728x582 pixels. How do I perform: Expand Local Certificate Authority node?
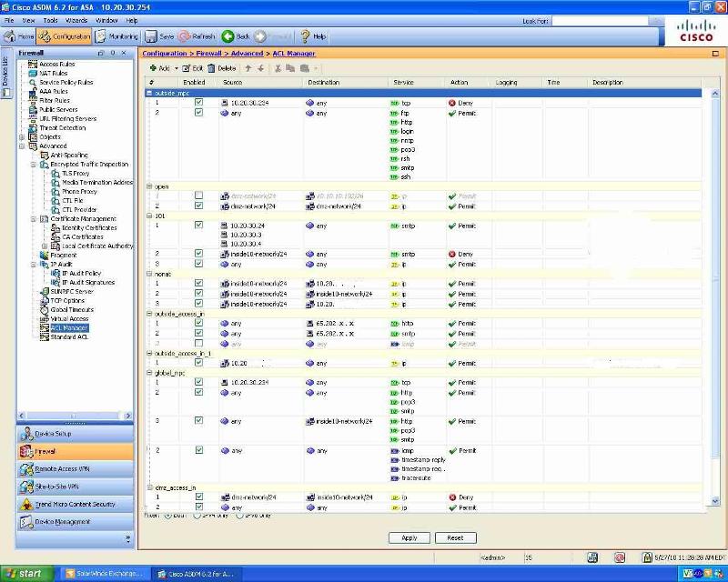click(x=45, y=246)
